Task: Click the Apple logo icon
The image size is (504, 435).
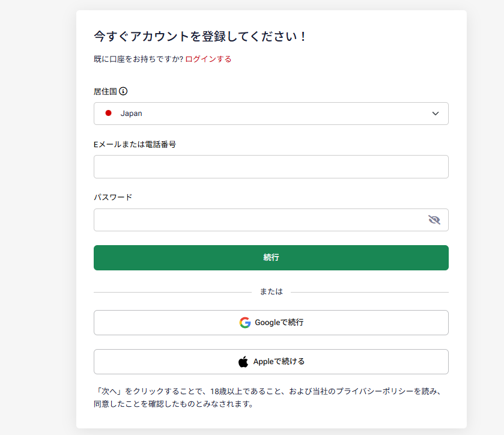Action: tap(243, 362)
